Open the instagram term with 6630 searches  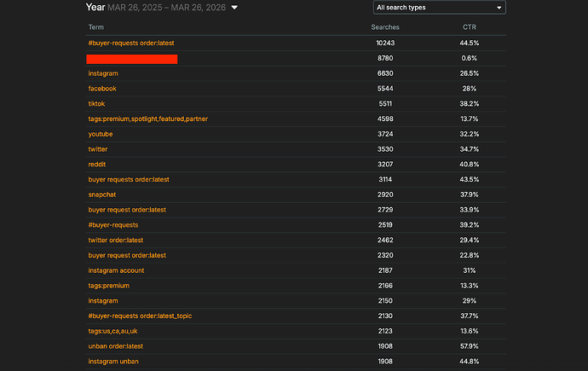(103, 73)
